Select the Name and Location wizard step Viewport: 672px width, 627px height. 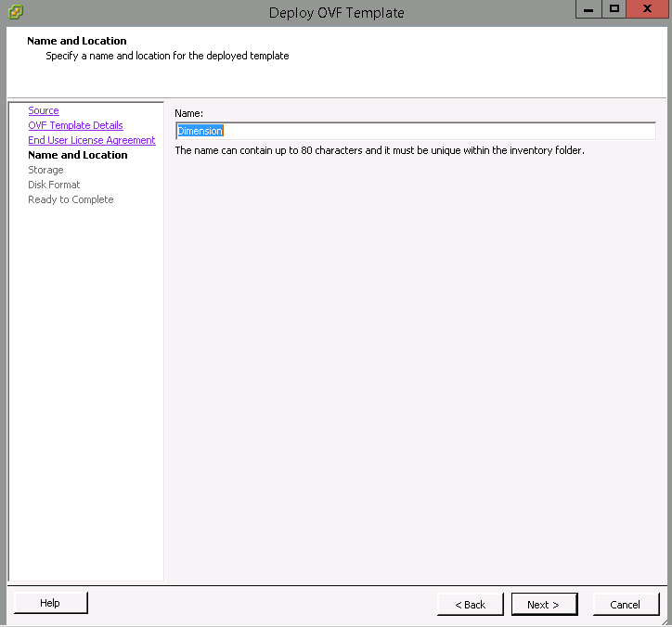[78, 155]
